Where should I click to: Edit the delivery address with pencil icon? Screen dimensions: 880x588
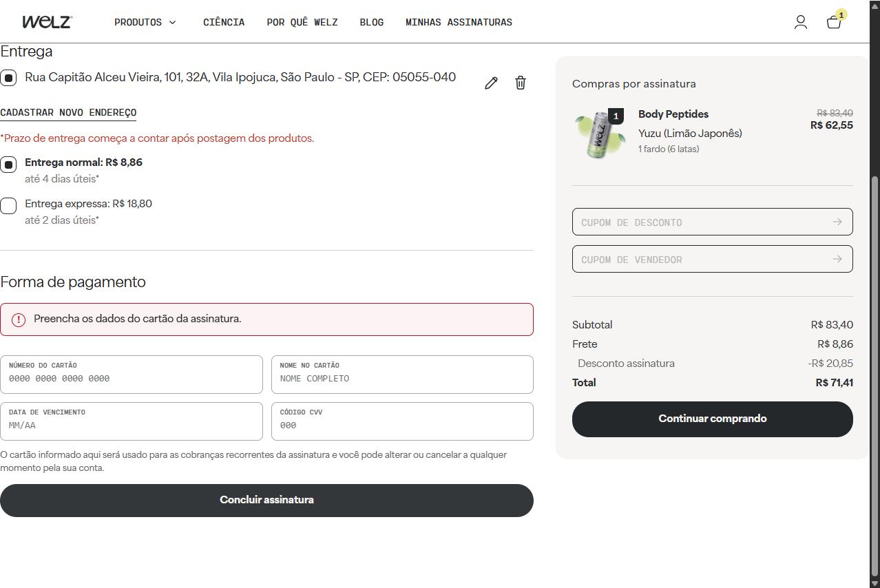[x=491, y=83]
